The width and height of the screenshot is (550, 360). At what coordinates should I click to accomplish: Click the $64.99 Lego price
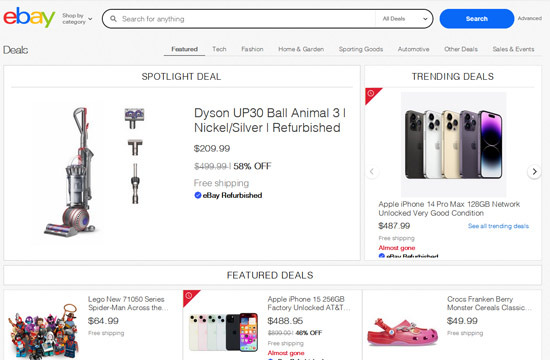click(103, 321)
